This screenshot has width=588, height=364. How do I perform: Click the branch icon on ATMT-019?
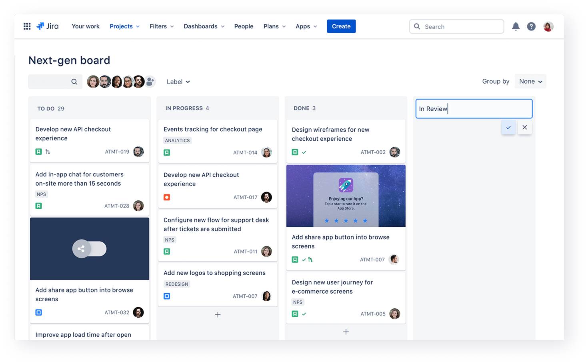click(48, 152)
